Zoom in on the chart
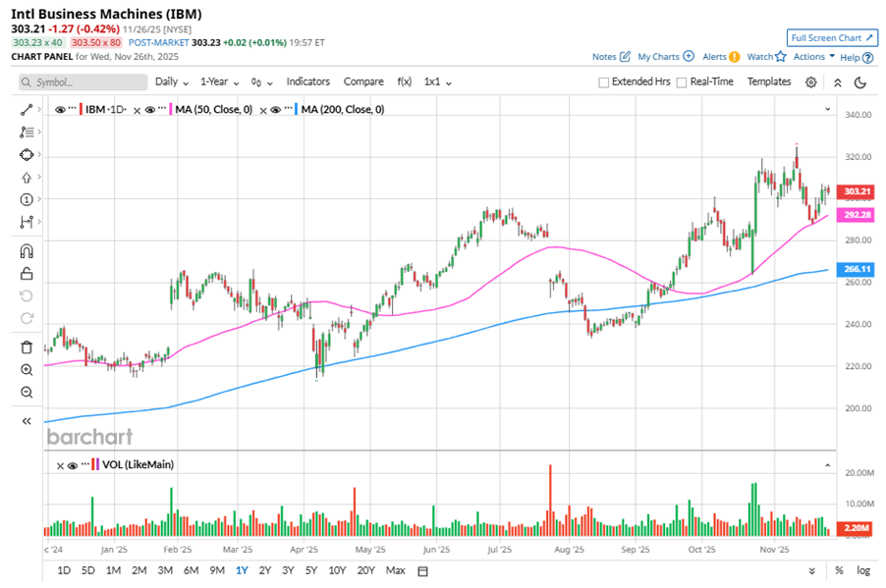The height and width of the screenshot is (588, 886). (27, 369)
